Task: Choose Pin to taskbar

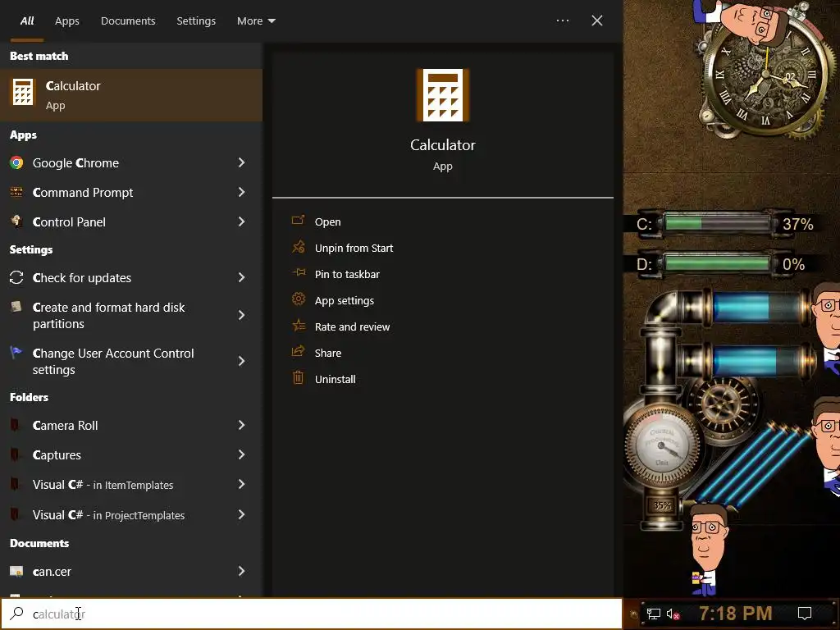Action: pos(347,274)
